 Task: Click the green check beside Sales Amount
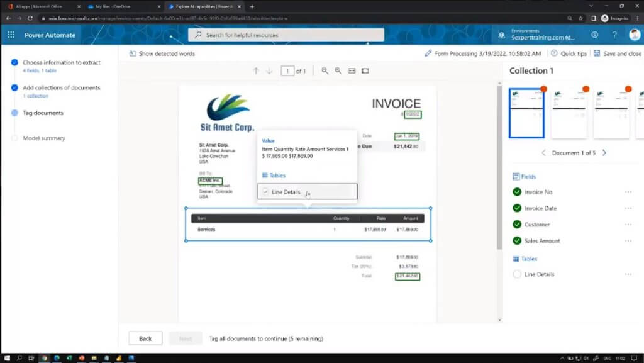click(x=517, y=240)
